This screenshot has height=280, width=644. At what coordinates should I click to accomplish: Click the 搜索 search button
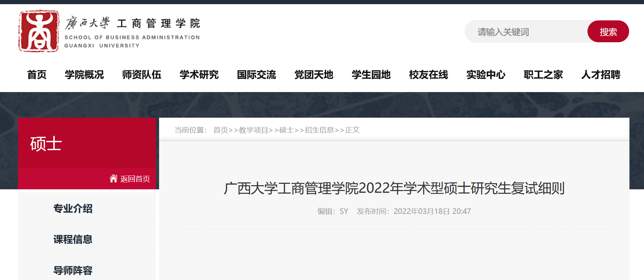click(x=608, y=31)
